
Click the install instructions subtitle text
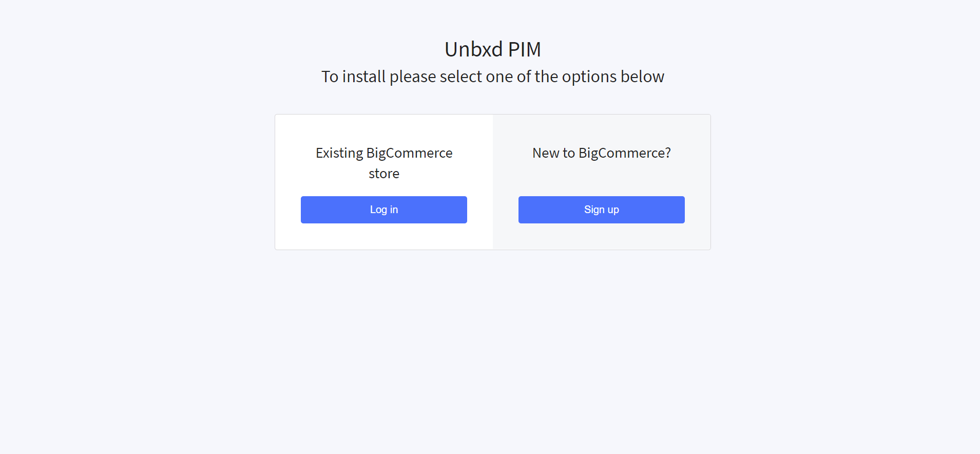pos(493,77)
